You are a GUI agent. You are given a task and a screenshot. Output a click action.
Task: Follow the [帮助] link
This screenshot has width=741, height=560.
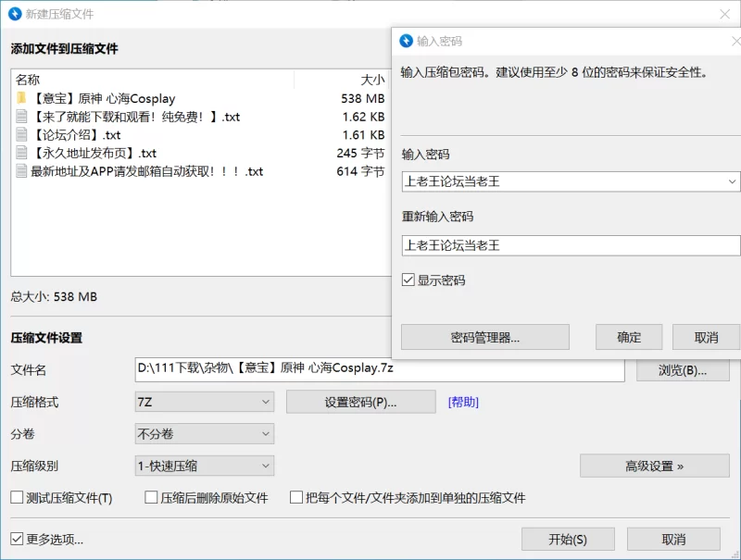463,402
